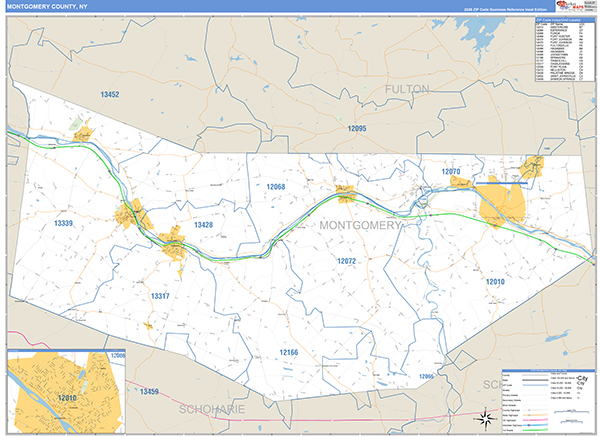Select the 12166 ZIP code label

click(x=289, y=352)
